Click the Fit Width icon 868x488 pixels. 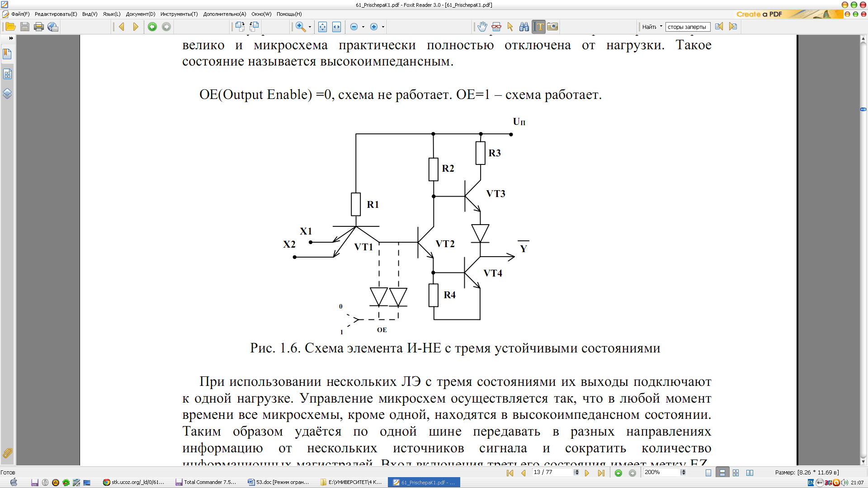coord(336,27)
